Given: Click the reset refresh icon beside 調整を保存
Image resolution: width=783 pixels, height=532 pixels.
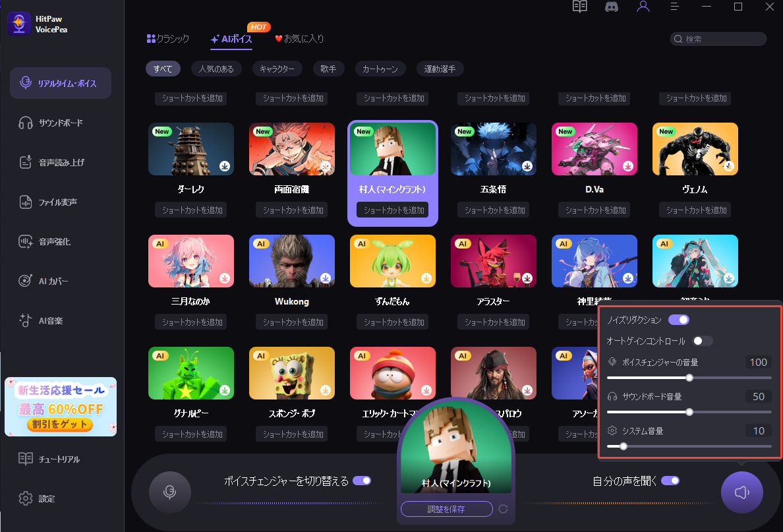Looking at the screenshot, I should [x=504, y=508].
